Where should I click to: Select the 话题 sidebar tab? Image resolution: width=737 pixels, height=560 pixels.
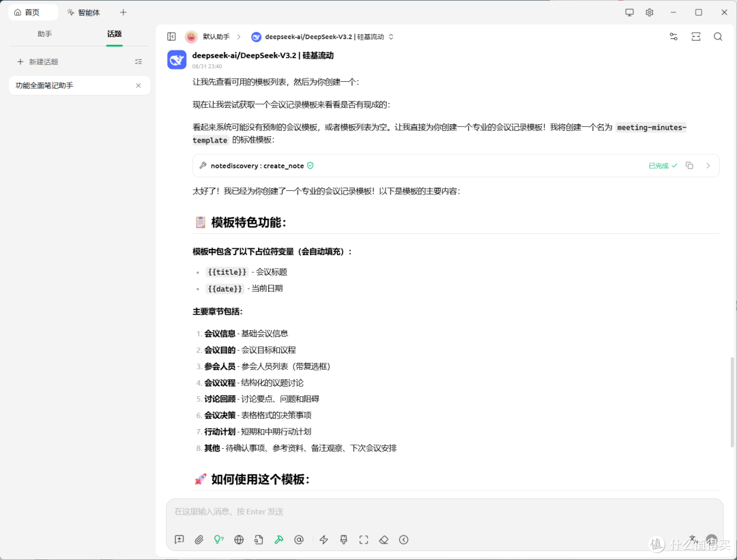(x=114, y=34)
